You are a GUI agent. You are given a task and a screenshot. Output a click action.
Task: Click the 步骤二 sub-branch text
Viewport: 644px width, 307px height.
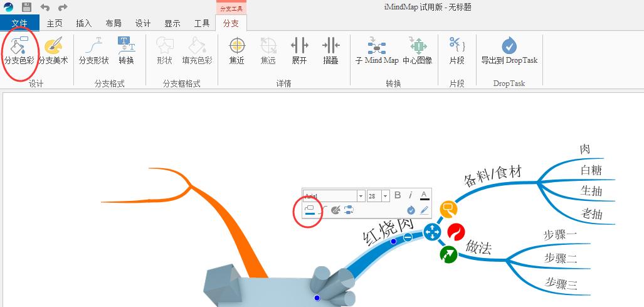tap(561, 258)
